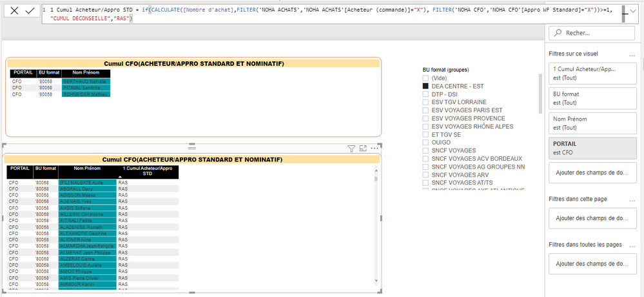This screenshot has height=297, width=644.
Task: Click the BU format (groupes) slicer title
Action: click(x=445, y=70)
